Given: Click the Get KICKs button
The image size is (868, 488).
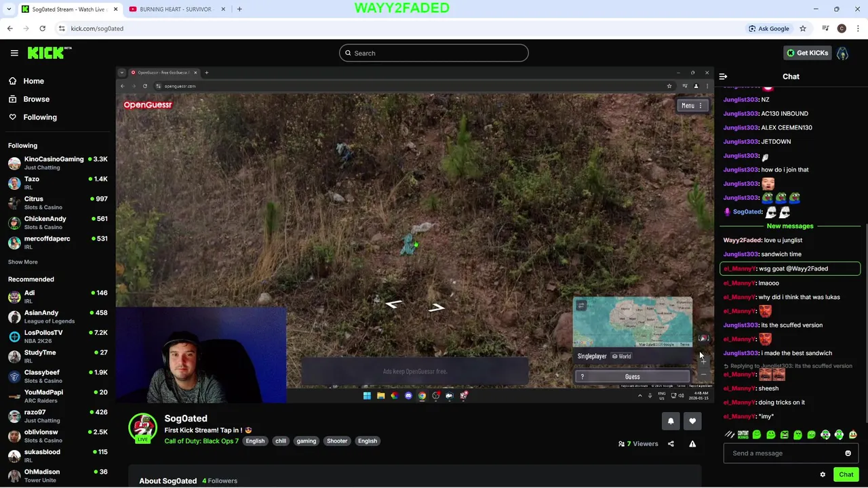Looking at the screenshot, I should [806, 53].
